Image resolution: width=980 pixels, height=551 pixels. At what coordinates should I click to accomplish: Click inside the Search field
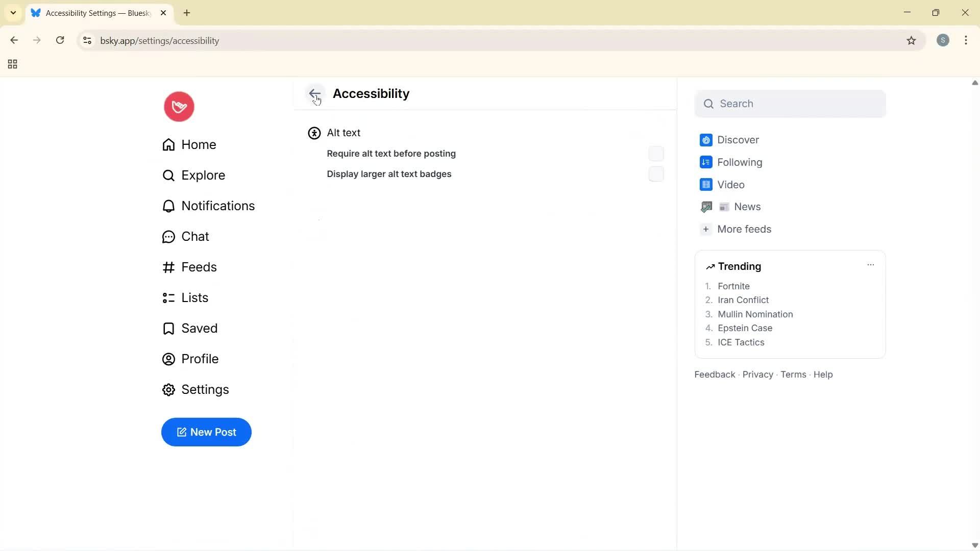coord(790,104)
